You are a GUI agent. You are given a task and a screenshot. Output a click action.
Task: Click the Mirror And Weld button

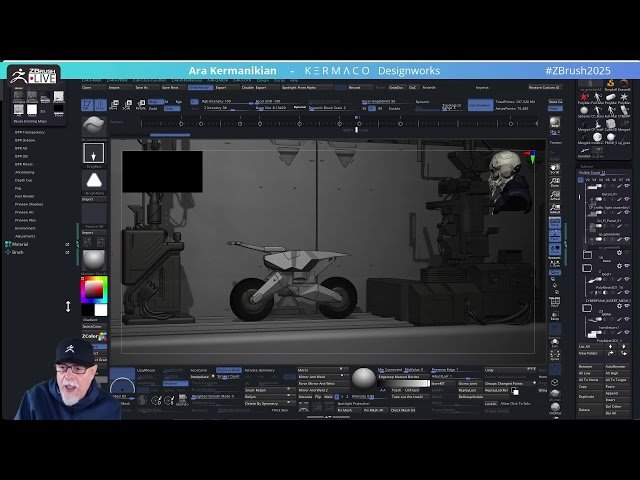(x=323, y=377)
